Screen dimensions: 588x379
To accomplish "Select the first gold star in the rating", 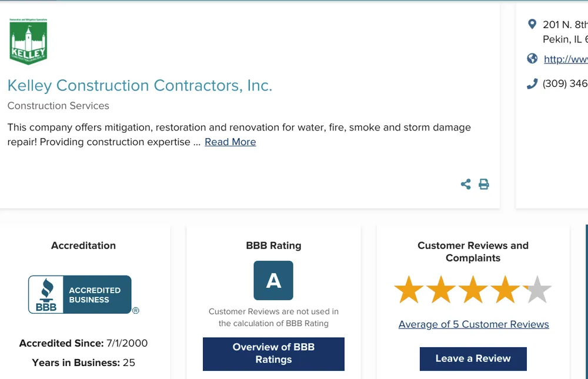I will tap(409, 289).
